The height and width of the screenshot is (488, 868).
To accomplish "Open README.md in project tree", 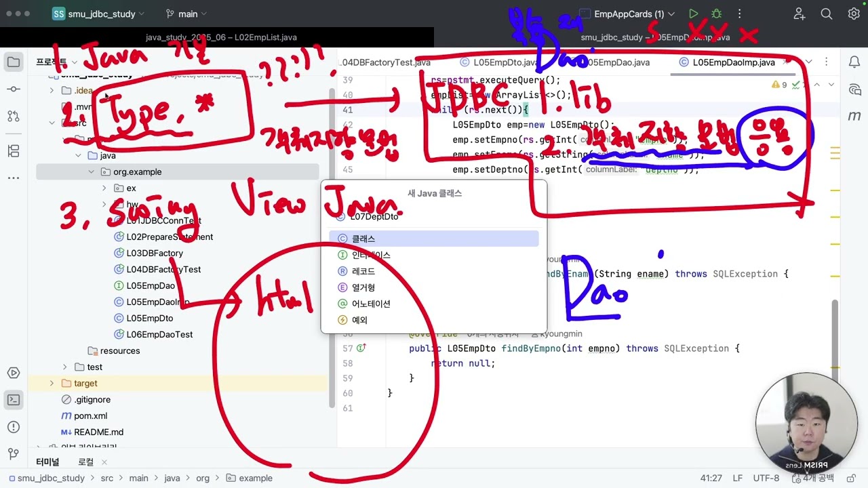I will pos(98,432).
